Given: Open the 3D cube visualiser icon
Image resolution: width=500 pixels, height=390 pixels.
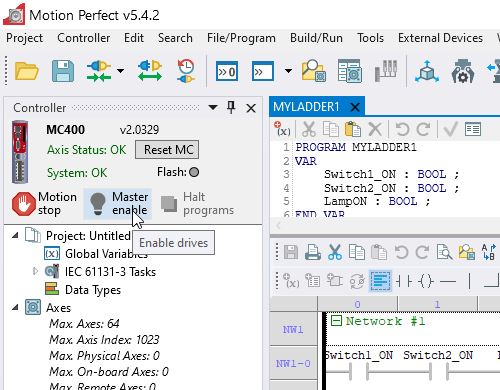Looking at the screenshot, I should point(427,71).
